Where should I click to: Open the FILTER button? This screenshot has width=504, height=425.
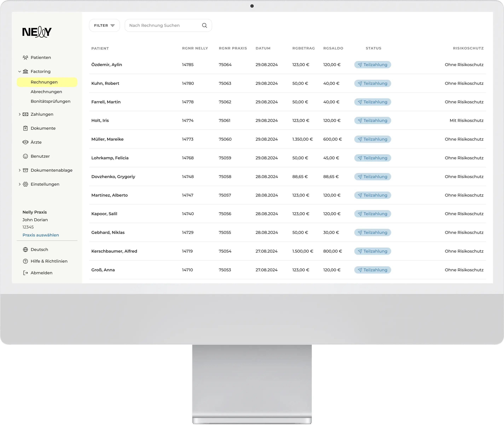pyautogui.click(x=104, y=26)
